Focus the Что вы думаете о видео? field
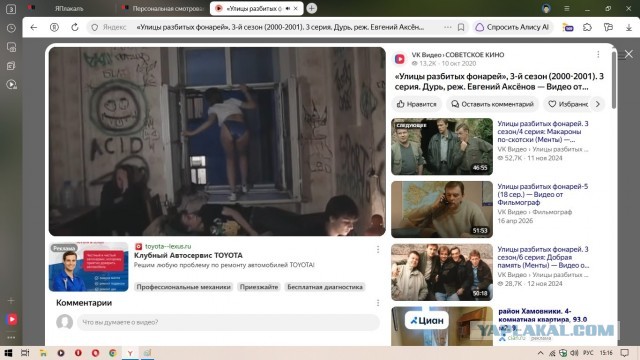This screenshot has width=640, height=360. tap(229, 322)
